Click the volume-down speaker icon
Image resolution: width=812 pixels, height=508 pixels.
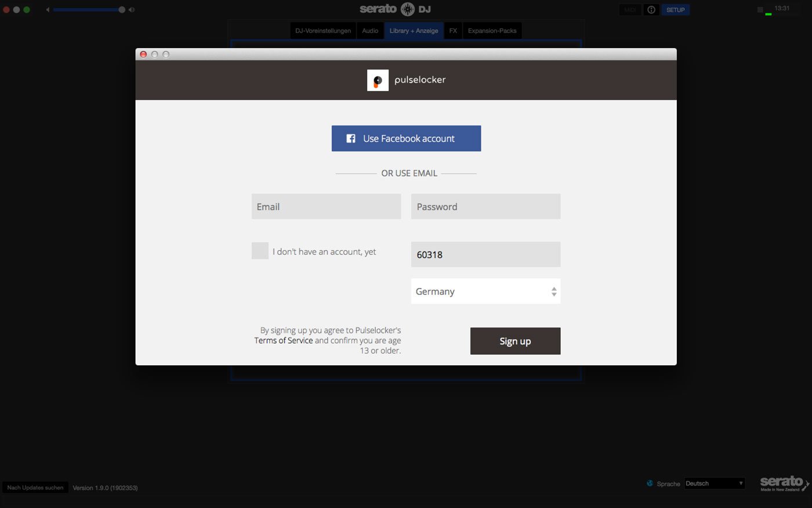click(x=48, y=10)
